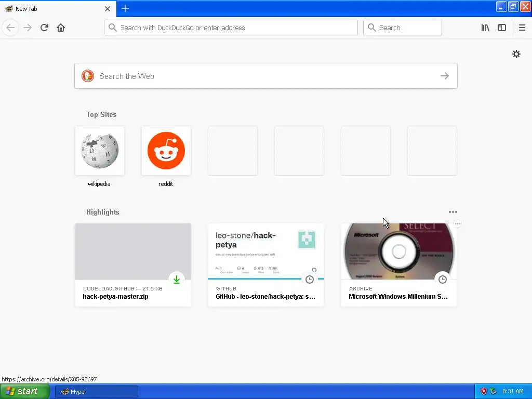Open the Library bookshelf icon
The width and height of the screenshot is (532, 399).
(x=485, y=28)
